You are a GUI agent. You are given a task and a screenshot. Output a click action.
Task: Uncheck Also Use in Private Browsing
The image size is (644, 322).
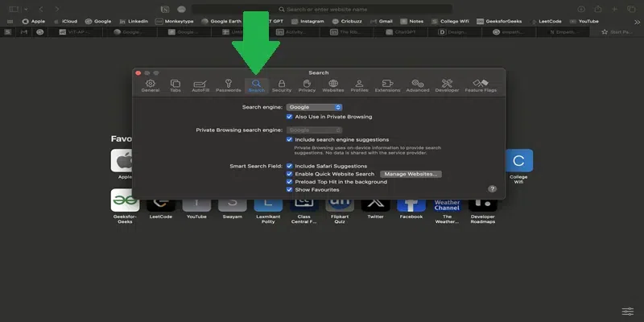tap(290, 117)
